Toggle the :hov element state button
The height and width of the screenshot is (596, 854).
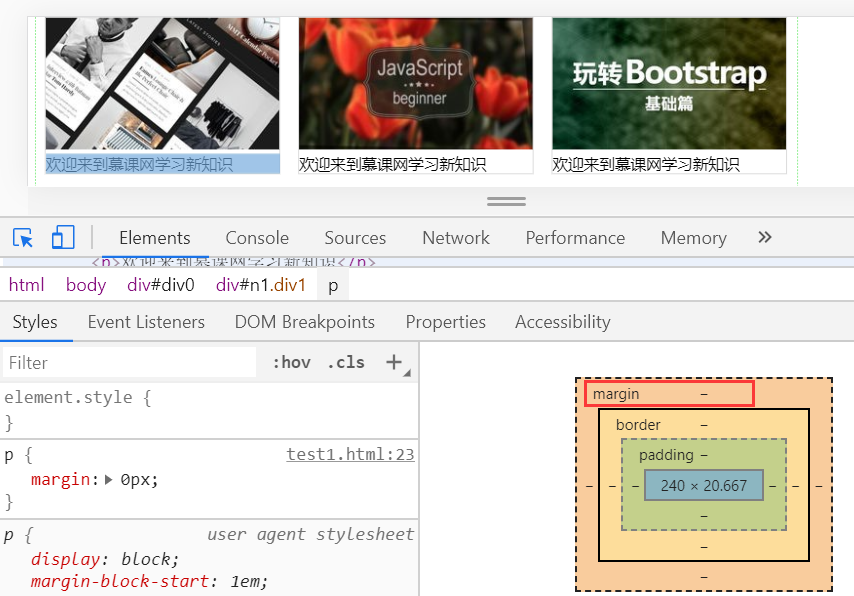point(291,362)
